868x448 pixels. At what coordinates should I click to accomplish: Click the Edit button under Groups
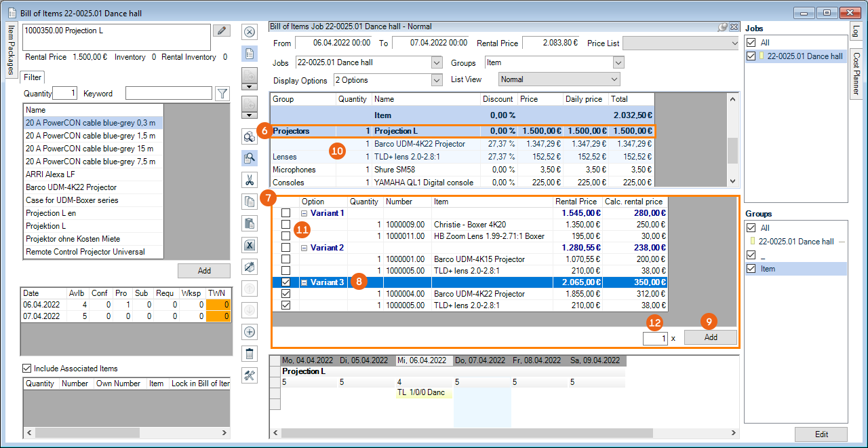pyautogui.click(x=821, y=434)
